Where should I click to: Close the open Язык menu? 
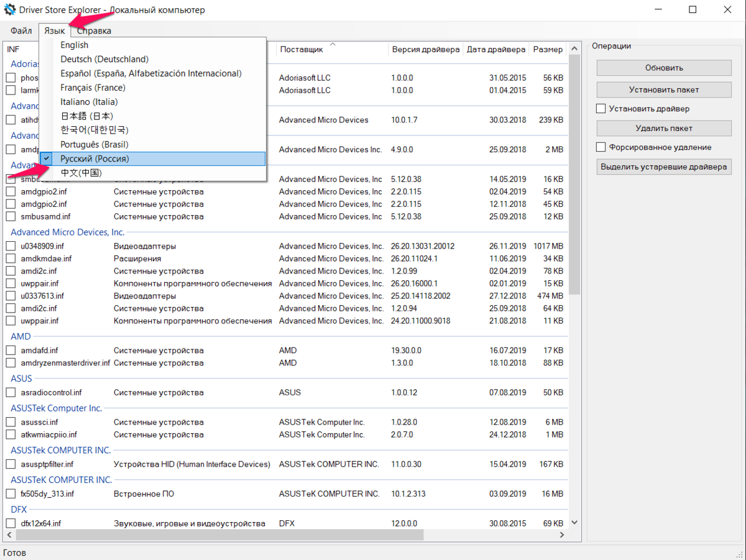[55, 30]
